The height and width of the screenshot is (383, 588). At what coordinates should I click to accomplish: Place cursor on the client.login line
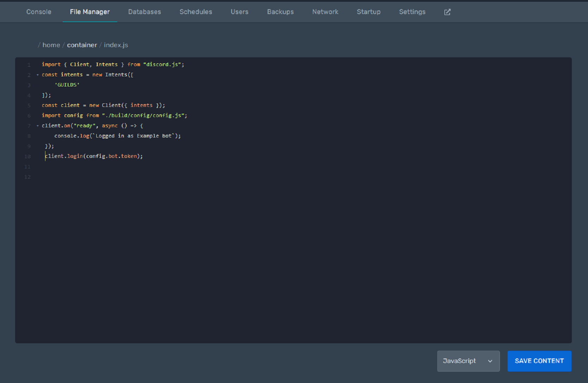93,156
